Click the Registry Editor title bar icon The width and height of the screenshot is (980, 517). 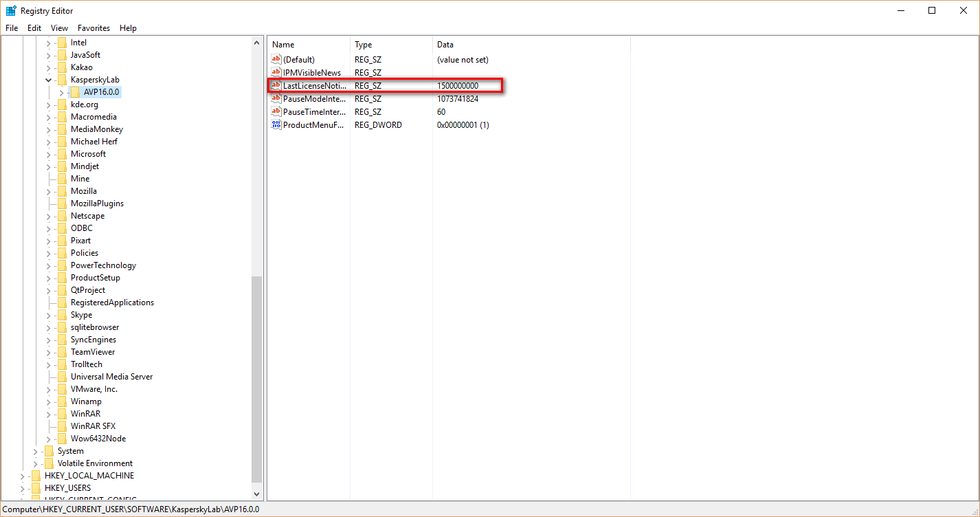click(11, 10)
